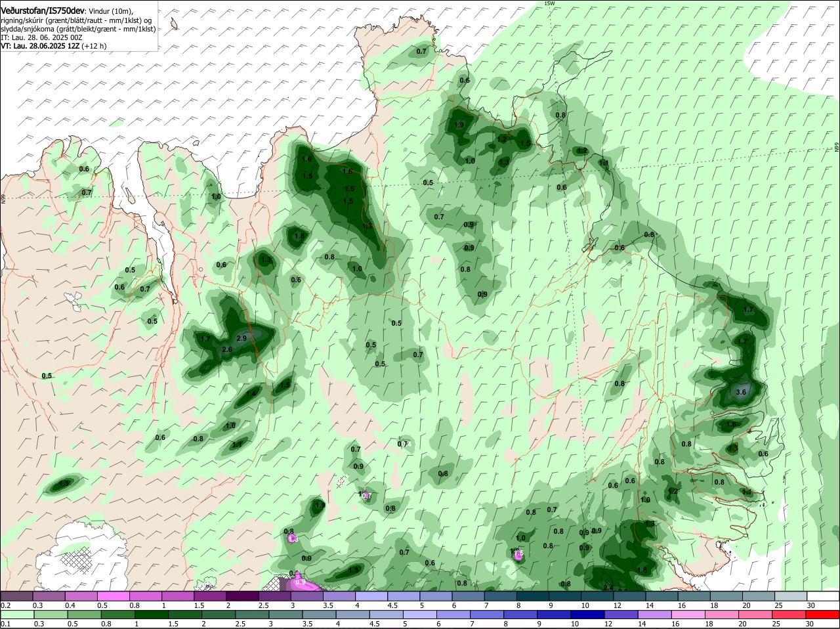Select the white swatch ending the snow legend

823,596
